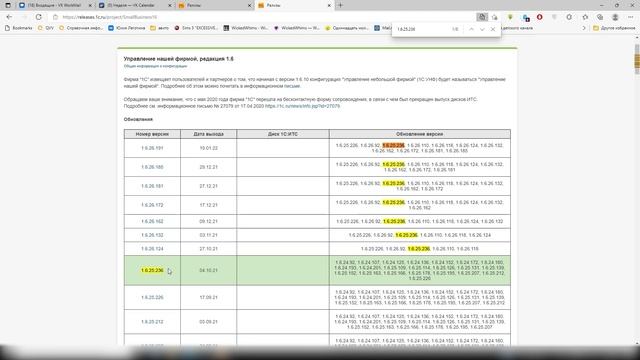Click the Номер версии column header

point(152,134)
